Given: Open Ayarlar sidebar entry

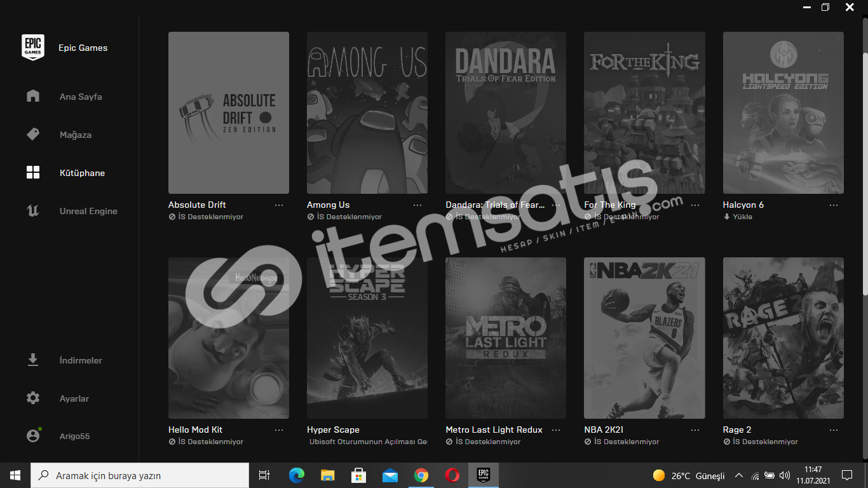Looking at the screenshot, I should [74, 398].
